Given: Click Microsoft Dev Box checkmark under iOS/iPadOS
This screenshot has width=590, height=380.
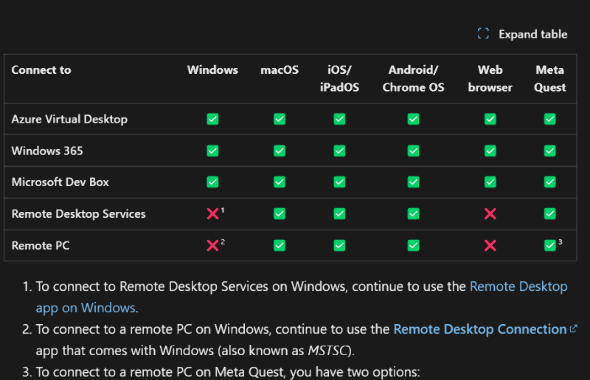Looking at the screenshot, I should pyautogui.click(x=339, y=182).
